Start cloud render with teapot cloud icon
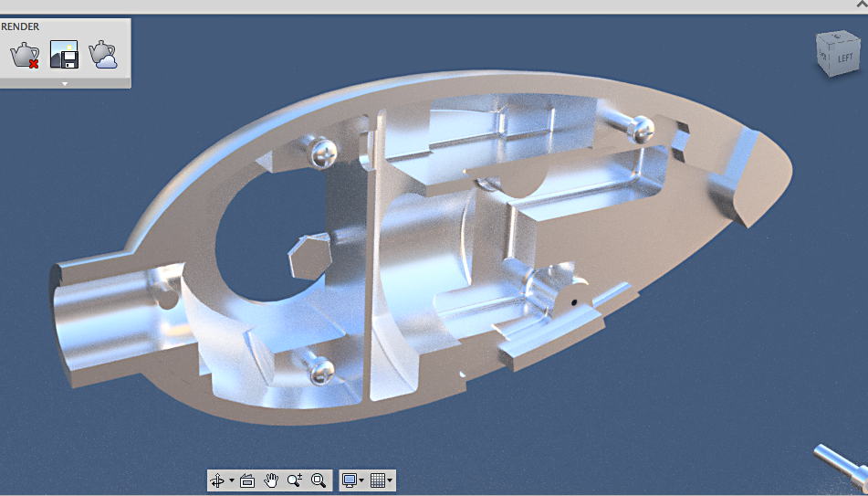The width and height of the screenshot is (868, 496). [103, 54]
